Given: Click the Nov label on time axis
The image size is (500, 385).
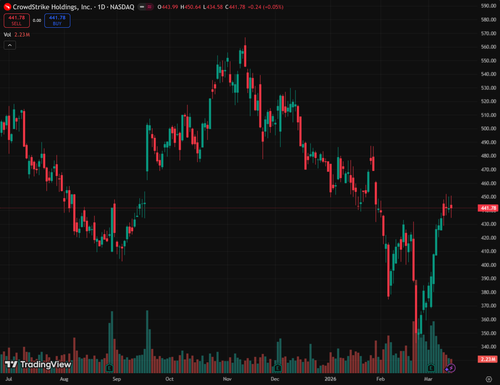Looking at the screenshot, I should pos(227,379).
